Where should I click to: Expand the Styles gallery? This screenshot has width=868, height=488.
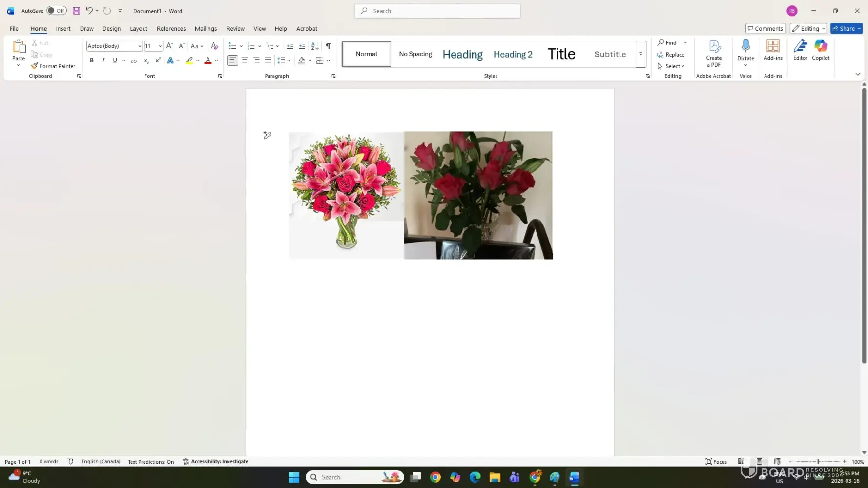coord(641,54)
